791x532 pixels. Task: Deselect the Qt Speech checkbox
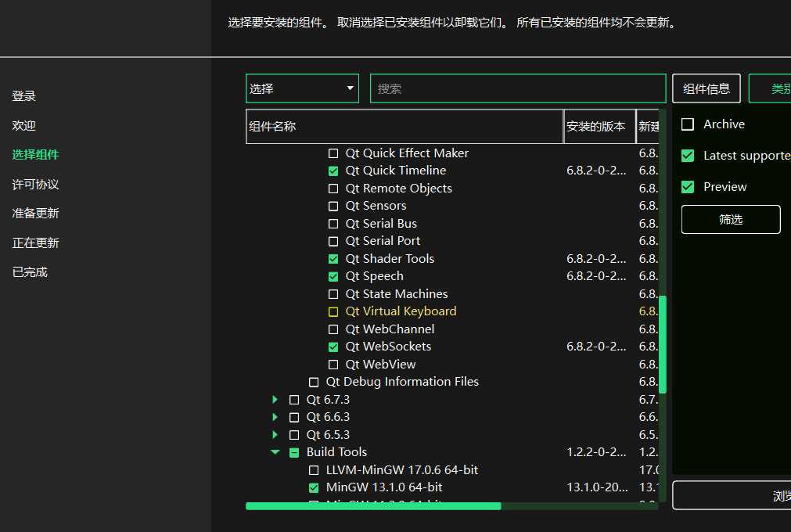pyautogui.click(x=333, y=277)
